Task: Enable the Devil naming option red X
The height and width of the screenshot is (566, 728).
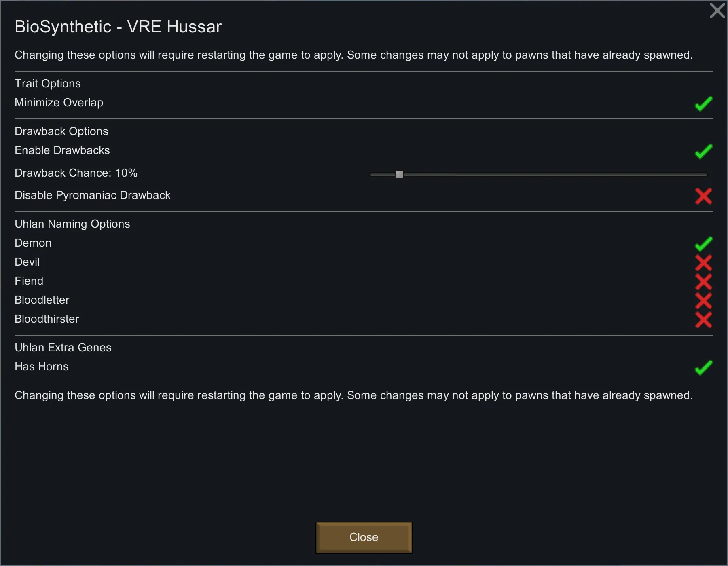Action: (x=703, y=263)
